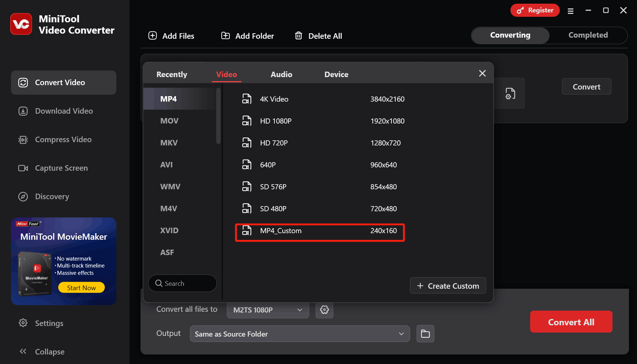Switch to the Converting toggle
The width and height of the screenshot is (637, 364).
pos(510,35)
